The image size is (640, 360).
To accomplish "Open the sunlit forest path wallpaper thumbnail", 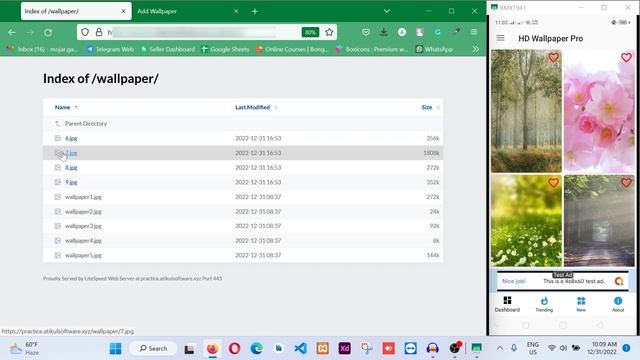I will coord(599,221).
